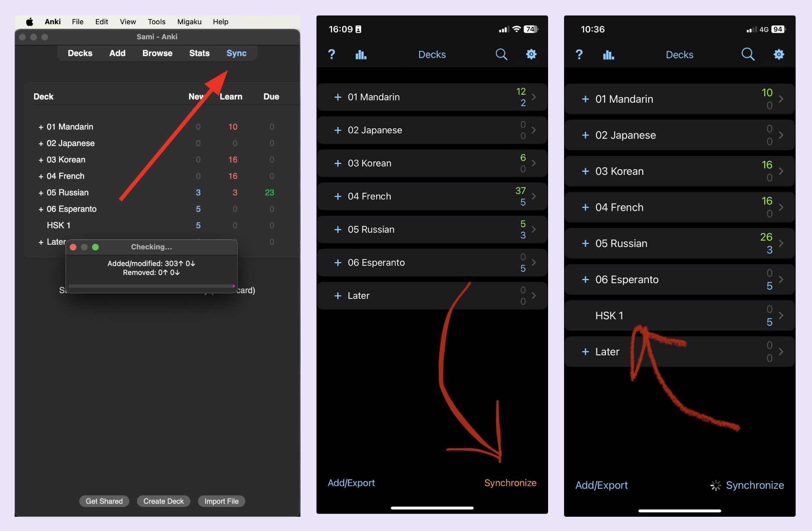
Task: Click the search magnifier on the rightmost screen
Action: click(748, 54)
